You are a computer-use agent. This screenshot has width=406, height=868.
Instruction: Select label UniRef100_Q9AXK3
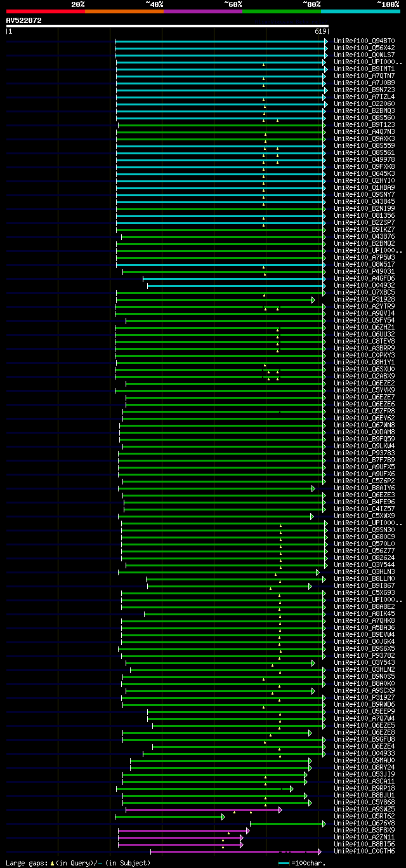point(364,139)
